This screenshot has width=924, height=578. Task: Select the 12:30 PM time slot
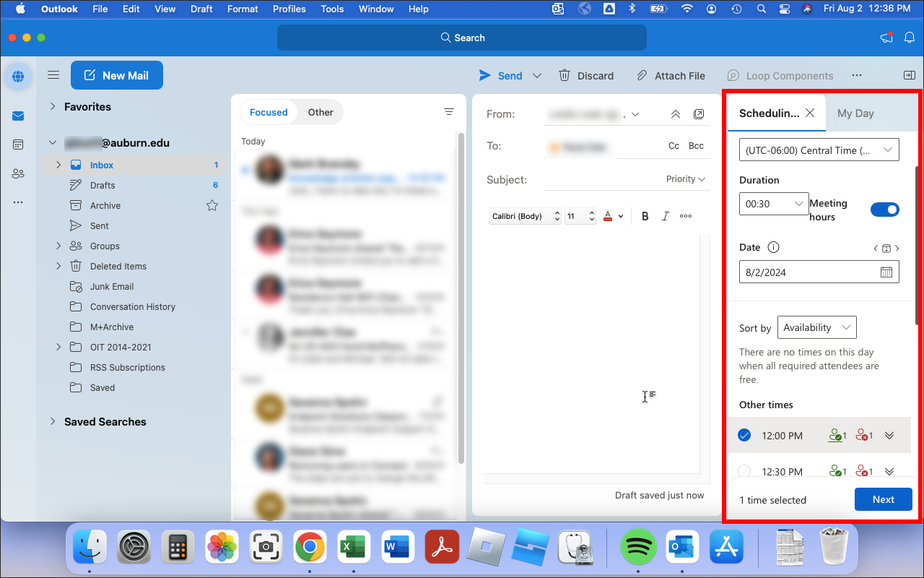click(744, 471)
